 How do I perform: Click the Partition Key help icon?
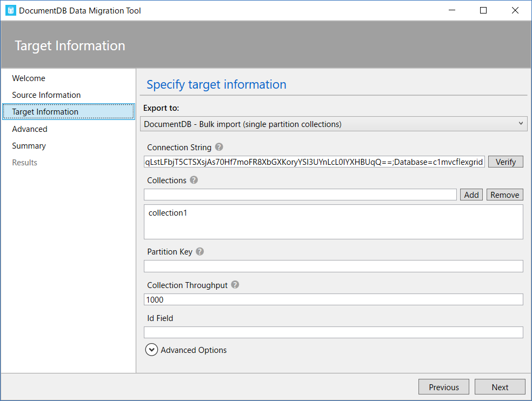tap(200, 251)
